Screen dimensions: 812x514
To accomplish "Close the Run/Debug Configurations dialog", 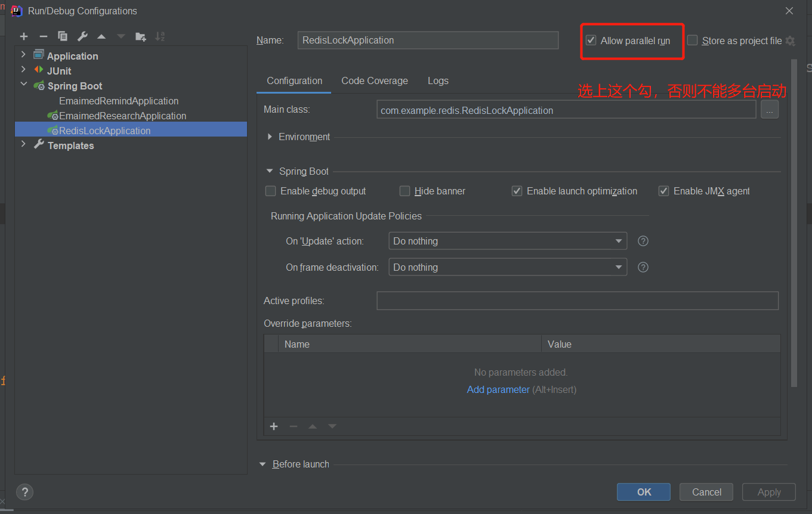I will (789, 11).
